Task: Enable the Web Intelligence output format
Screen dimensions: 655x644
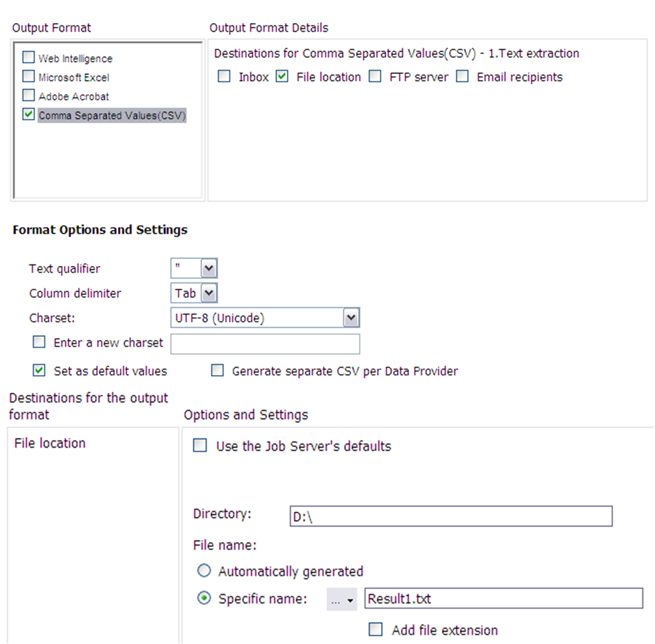Action: click(27, 57)
